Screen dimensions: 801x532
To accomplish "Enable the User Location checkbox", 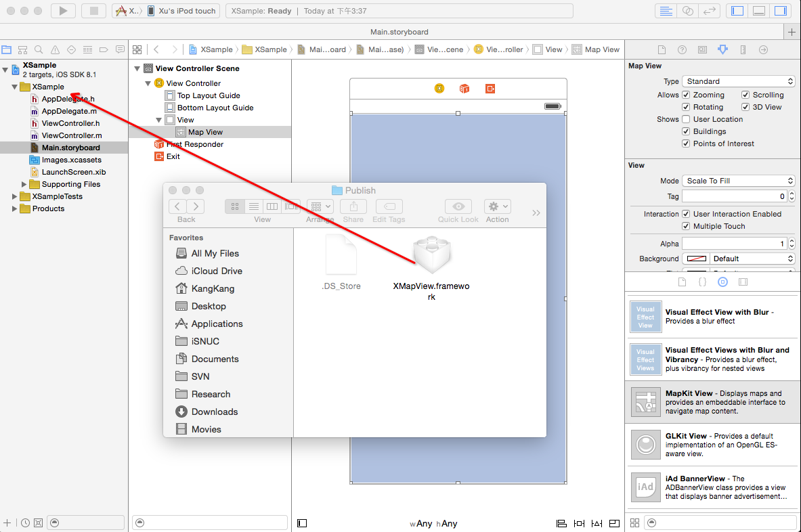I will (686, 119).
